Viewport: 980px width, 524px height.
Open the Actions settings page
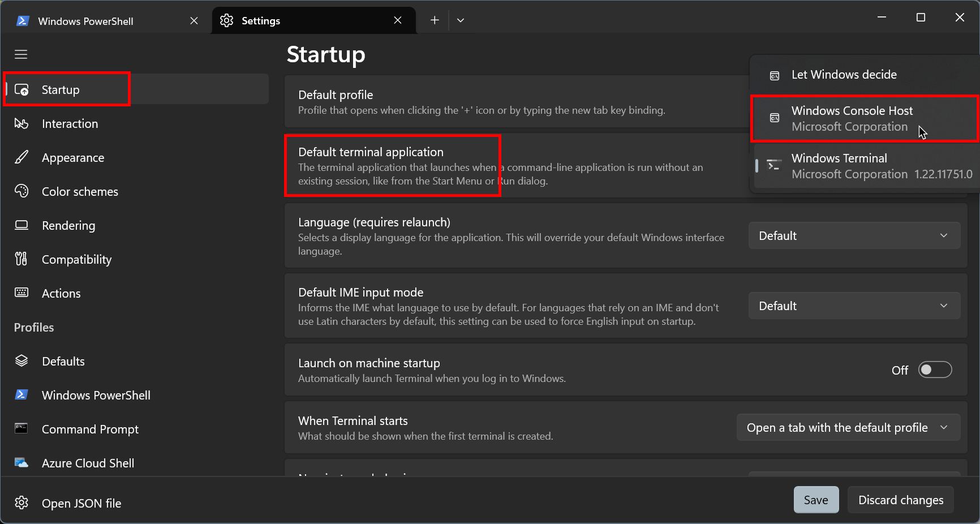pyautogui.click(x=136, y=293)
